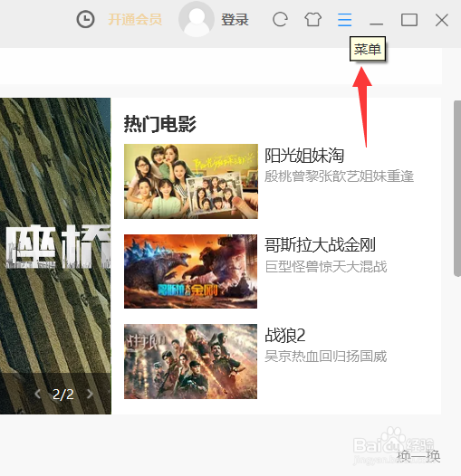Click 换一换 to refresh movie list

(418, 456)
